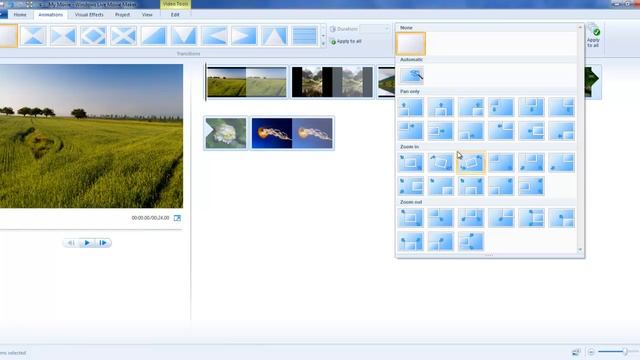
Task: Apply the X-shaped cross transition
Action: point(124,36)
